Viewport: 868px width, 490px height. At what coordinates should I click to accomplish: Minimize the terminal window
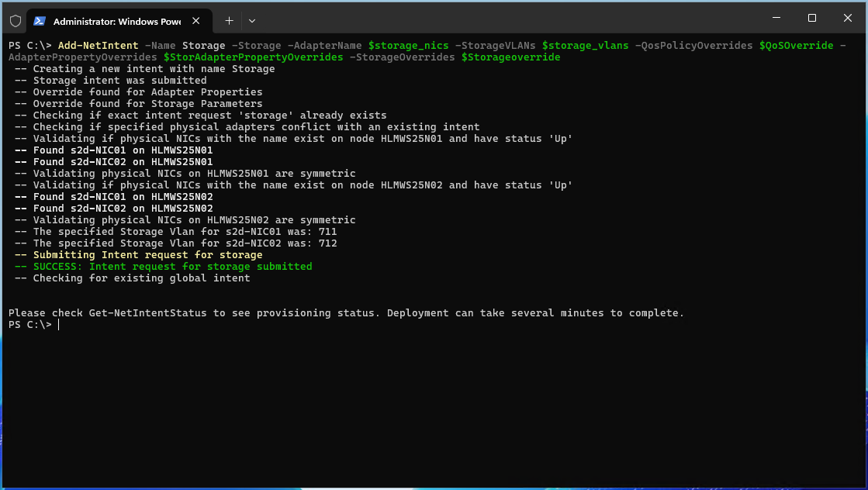[x=776, y=18]
